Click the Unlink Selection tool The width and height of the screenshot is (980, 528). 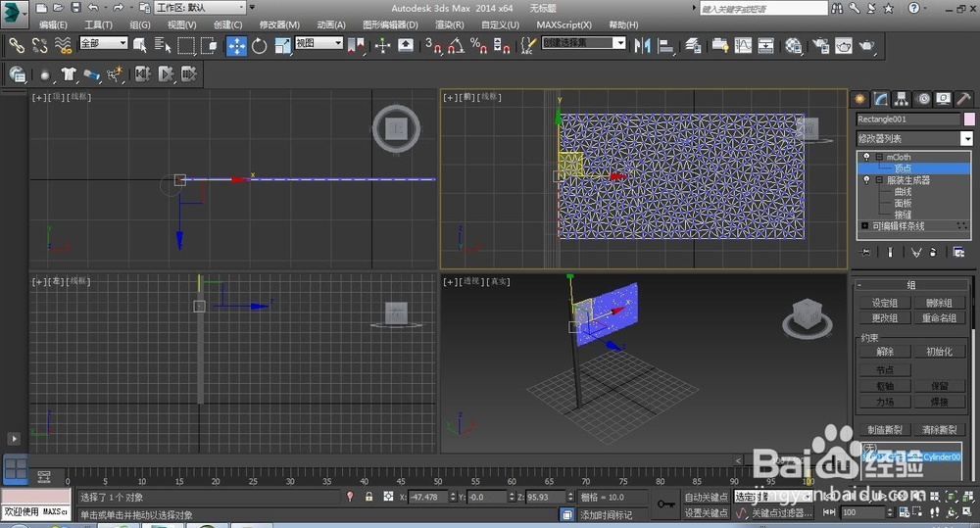point(40,45)
